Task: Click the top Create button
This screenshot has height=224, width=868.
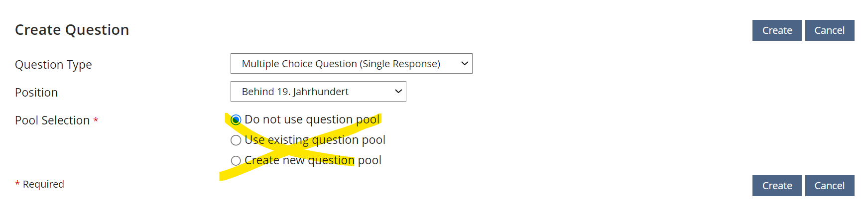Action: click(x=776, y=30)
